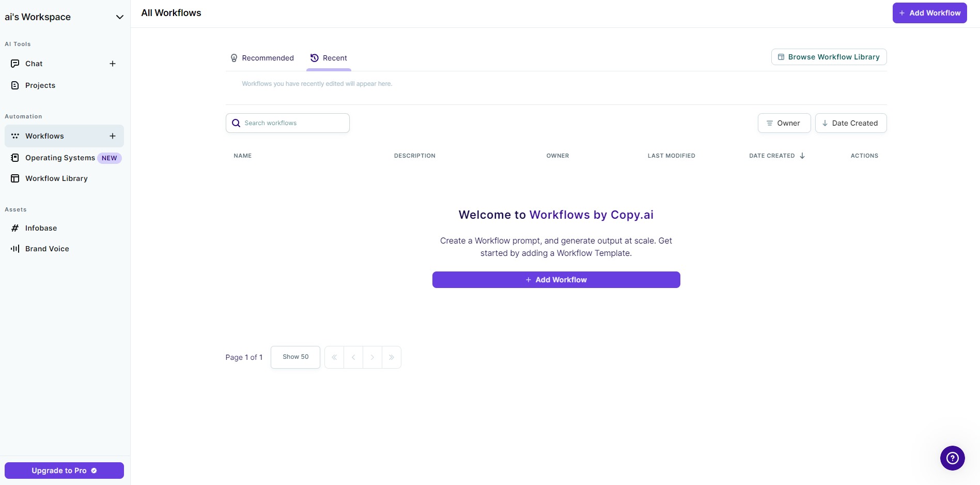Open the Show 50 page size dropdown
980x485 pixels.
(295, 357)
